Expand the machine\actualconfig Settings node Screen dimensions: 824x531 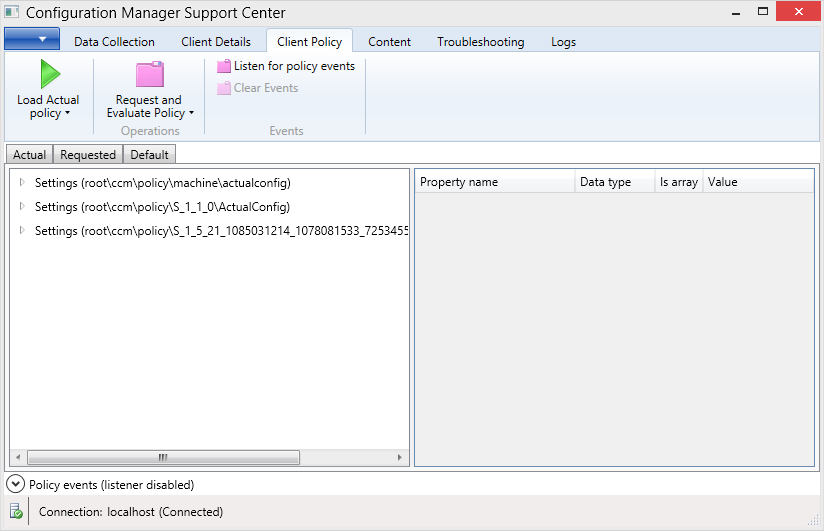(22, 182)
